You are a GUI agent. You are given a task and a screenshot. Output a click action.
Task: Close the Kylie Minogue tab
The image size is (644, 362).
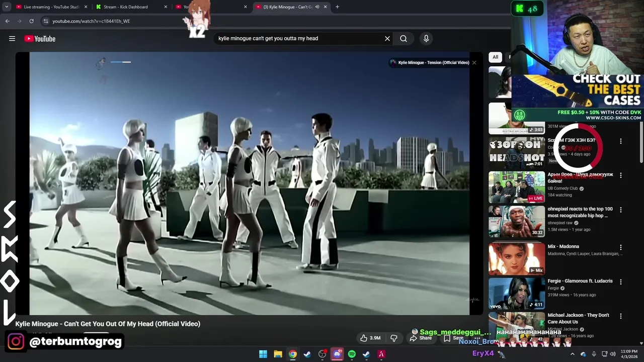(x=325, y=7)
